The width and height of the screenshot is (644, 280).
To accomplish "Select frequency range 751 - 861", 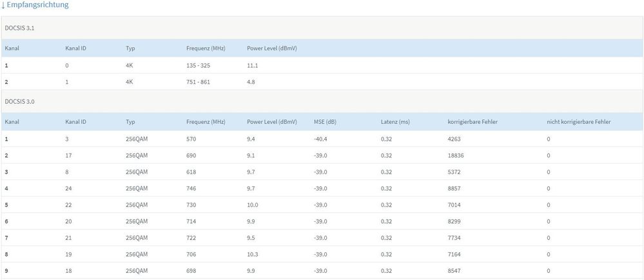I will [x=198, y=82].
